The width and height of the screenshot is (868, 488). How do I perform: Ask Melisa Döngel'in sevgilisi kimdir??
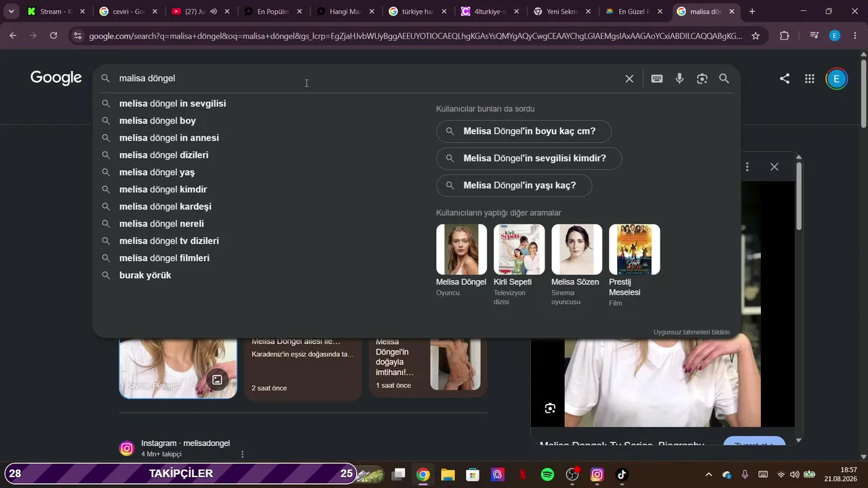(529, 159)
